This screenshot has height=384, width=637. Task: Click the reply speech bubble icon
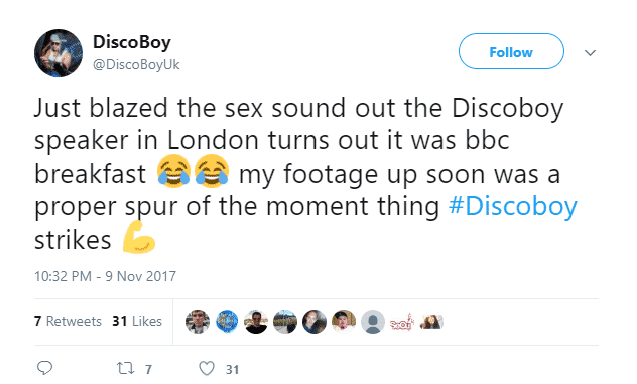pyautogui.click(x=44, y=368)
